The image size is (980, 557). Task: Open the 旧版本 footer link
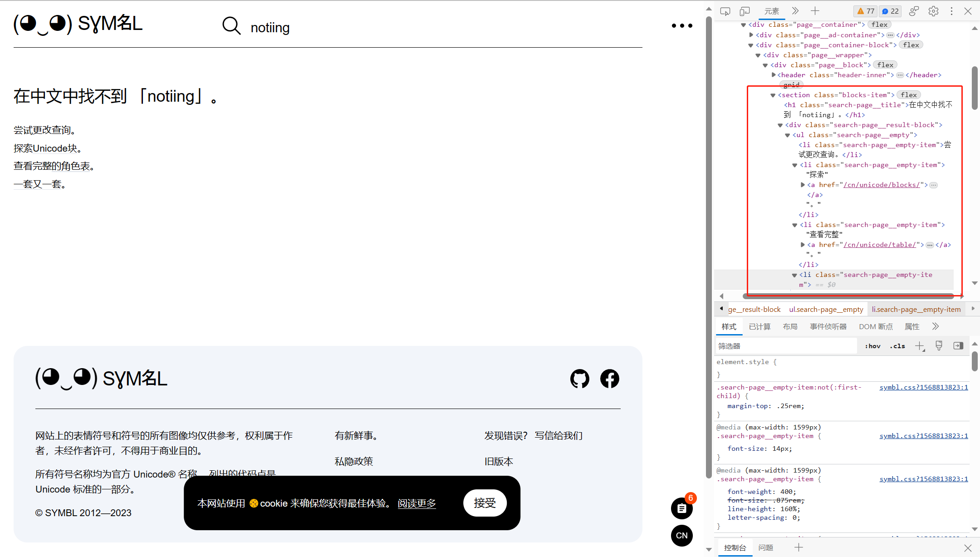(499, 462)
